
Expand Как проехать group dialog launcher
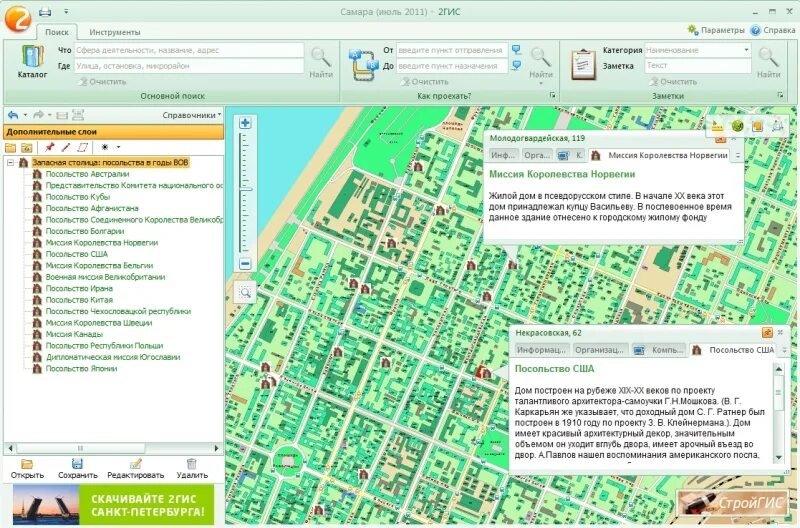click(x=553, y=95)
